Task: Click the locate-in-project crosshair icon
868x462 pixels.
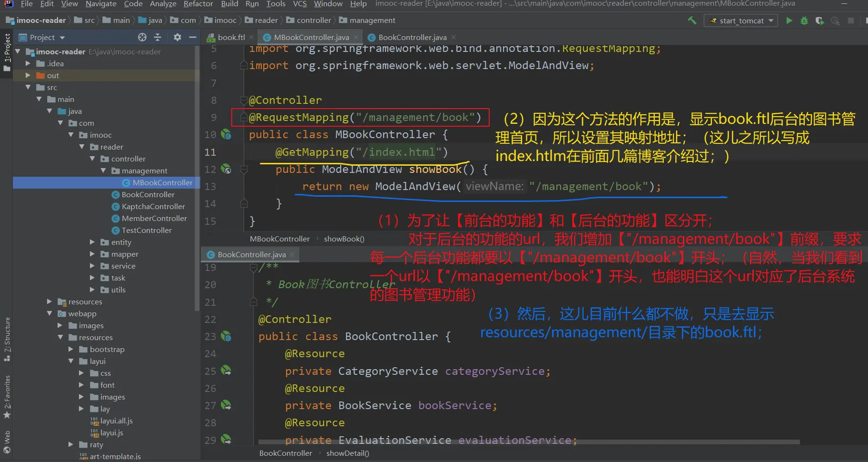Action: (142, 37)
